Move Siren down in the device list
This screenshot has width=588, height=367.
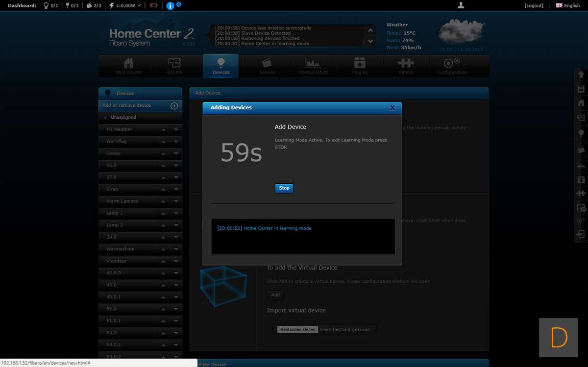(176, 190)
